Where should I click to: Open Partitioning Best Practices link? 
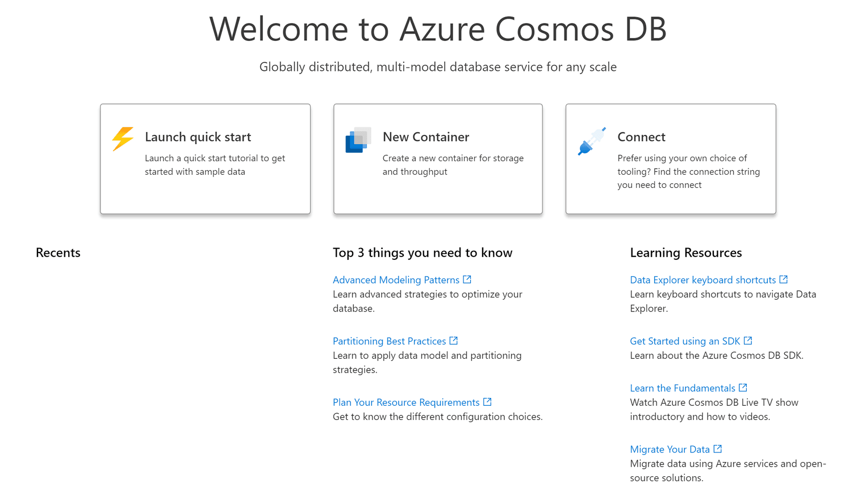pyautogui.click(x=389, y=341)
